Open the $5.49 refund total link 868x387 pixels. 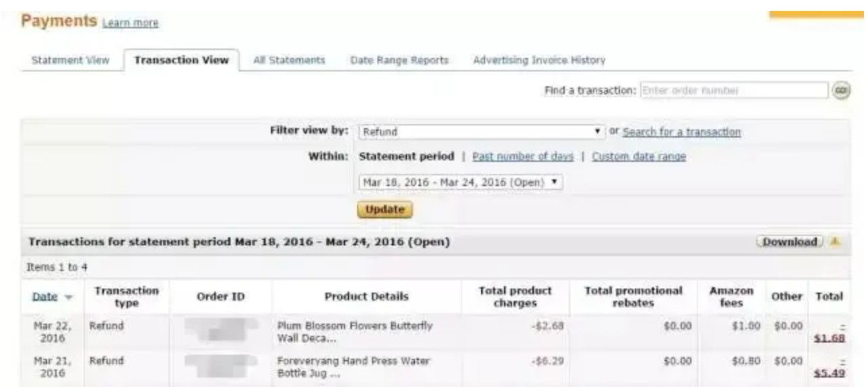click(x=830, y=374)
